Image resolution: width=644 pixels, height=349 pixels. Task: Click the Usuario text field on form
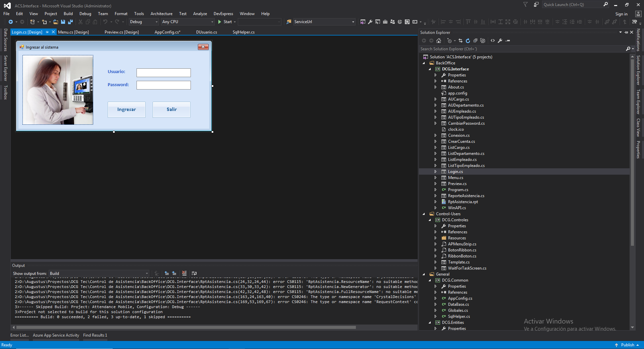pos(163,73)
